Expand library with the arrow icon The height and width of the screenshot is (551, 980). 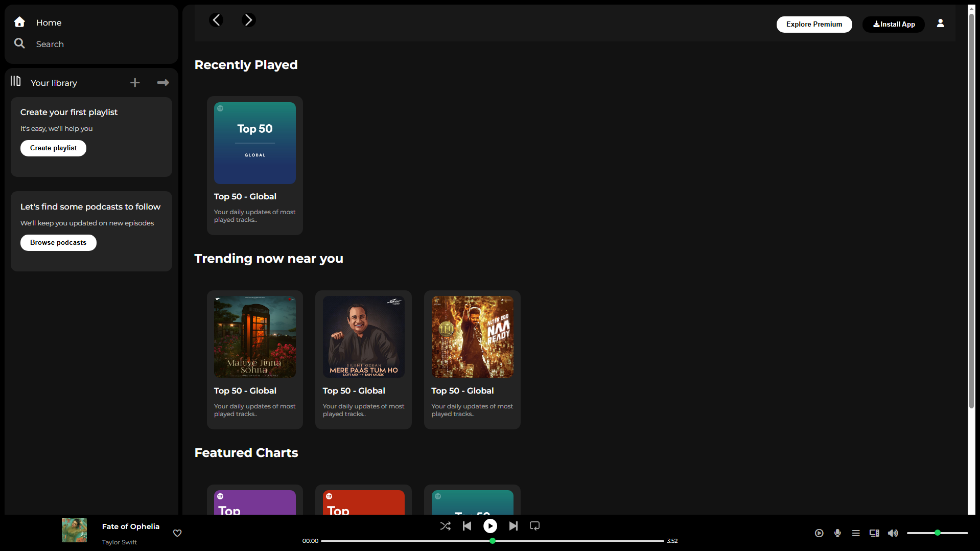pyautogui.click(x=163, y=83)
